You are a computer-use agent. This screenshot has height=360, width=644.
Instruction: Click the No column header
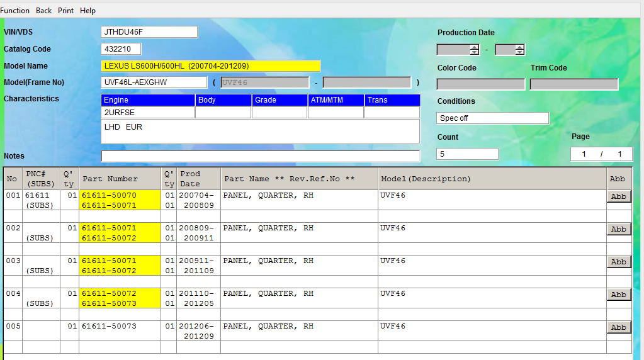[x=13, y=179]
